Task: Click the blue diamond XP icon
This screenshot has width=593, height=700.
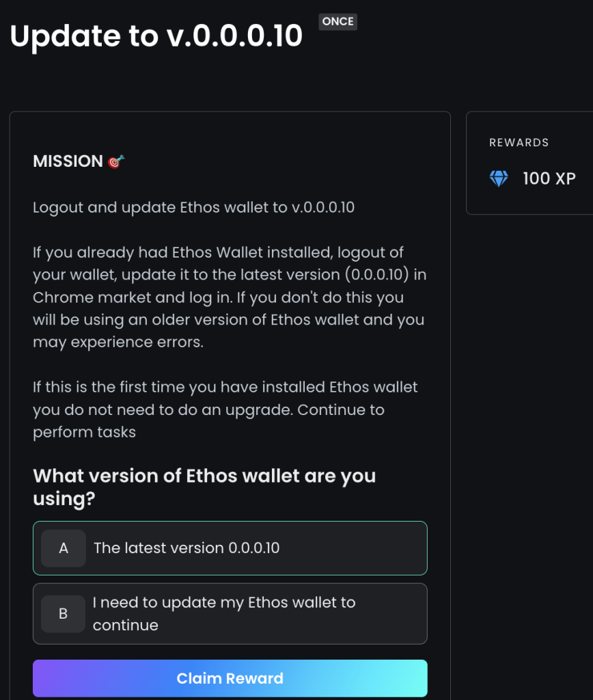Action: (x=499, y=178)
